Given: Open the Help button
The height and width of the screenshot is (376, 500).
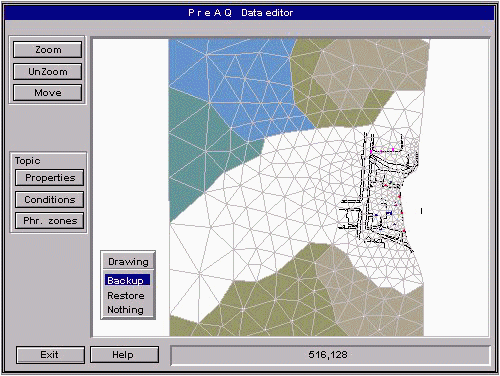Looking at the screenshot, I should 124,355.
